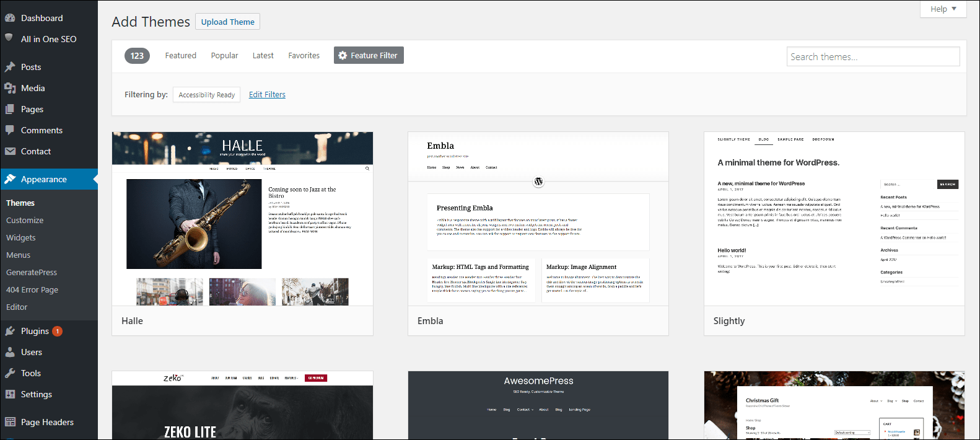Viewport: 980px width, 440px height.
Task: Select the Slightly theme screenshot
Action: 834,218
